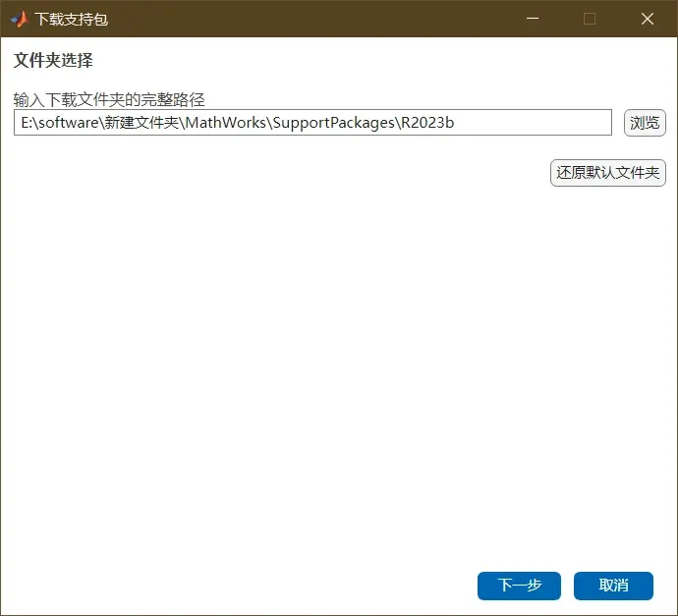Click the 浏览 browse button
The width and height of the screenshot is (678, 616).
[x=645, y=123]
